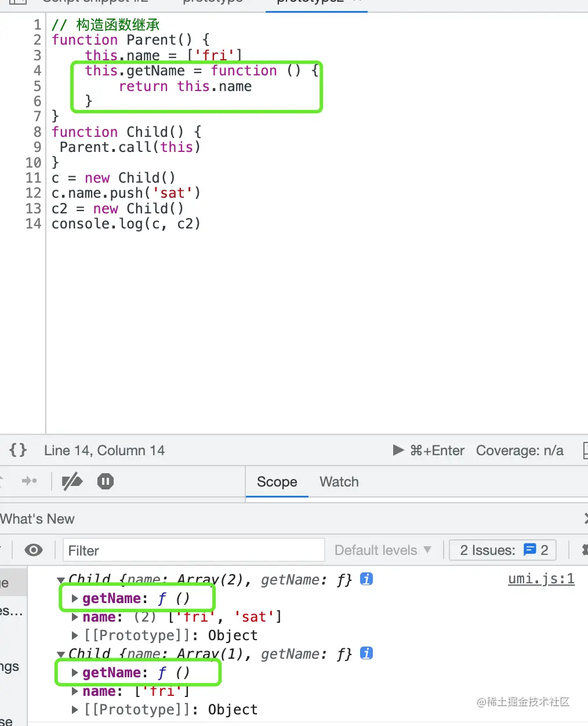
Task: Expand [[Prototype]] under the first Child object
Action: (75, 636)
